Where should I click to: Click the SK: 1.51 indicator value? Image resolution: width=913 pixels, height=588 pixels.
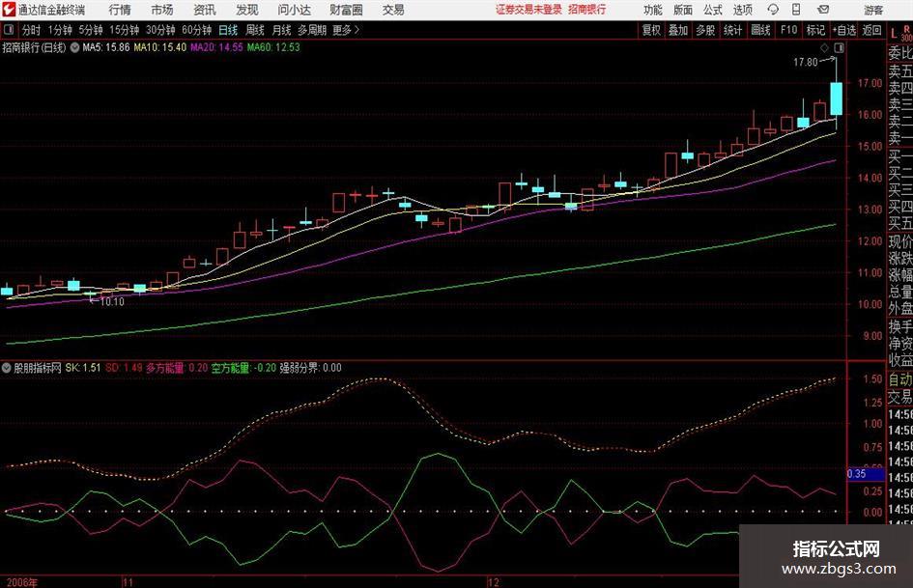[x=83, y=368]
